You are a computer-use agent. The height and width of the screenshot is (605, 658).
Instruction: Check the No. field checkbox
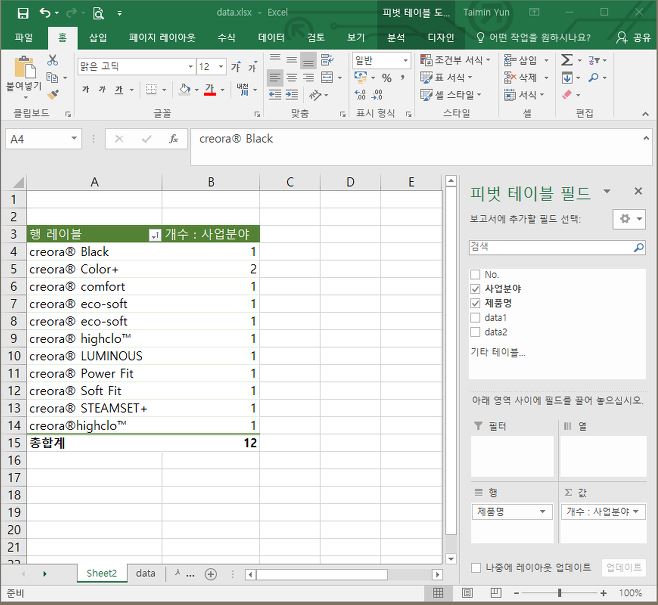click(475, 275)
